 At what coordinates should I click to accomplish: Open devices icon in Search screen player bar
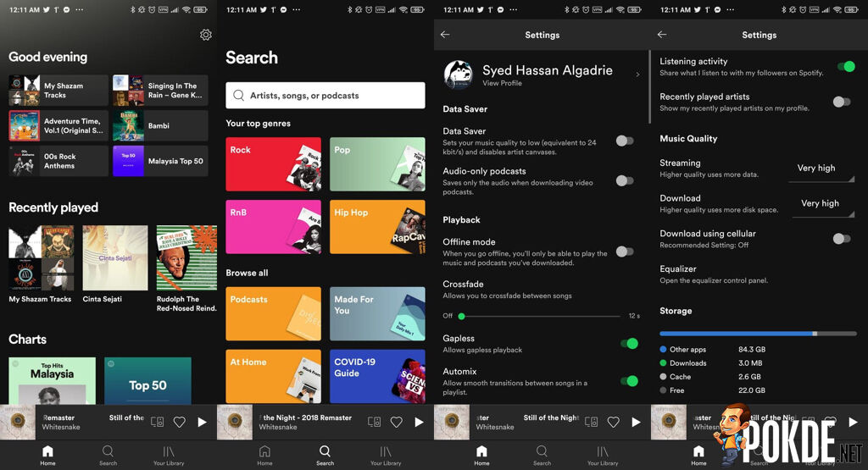pyautogui.click(x=374, y=422)
